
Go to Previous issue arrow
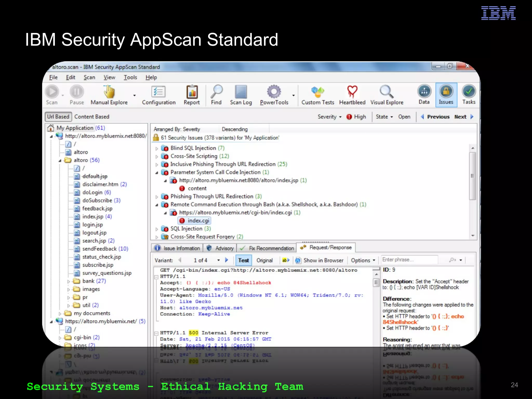click(422, 117)
